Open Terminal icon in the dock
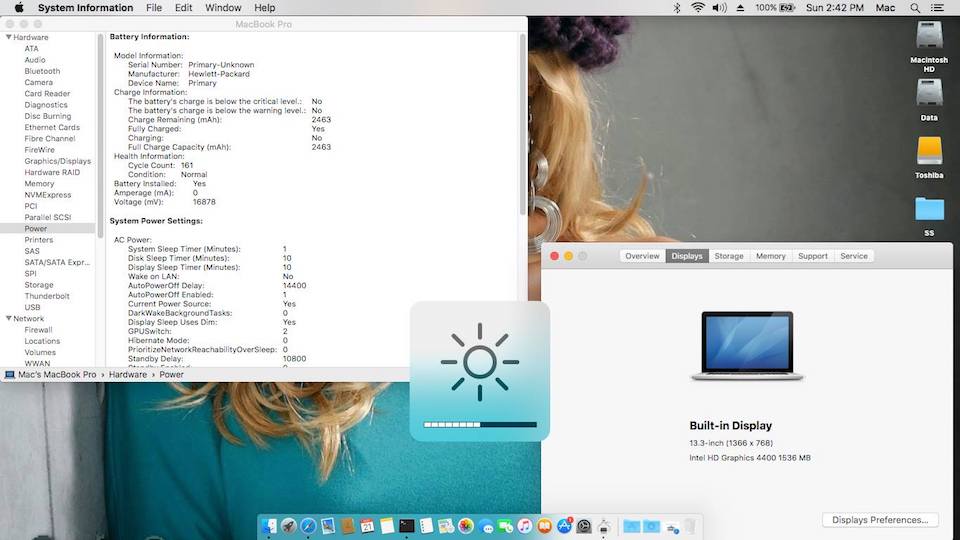Screen dimensions: 960x540 point(407,526)
